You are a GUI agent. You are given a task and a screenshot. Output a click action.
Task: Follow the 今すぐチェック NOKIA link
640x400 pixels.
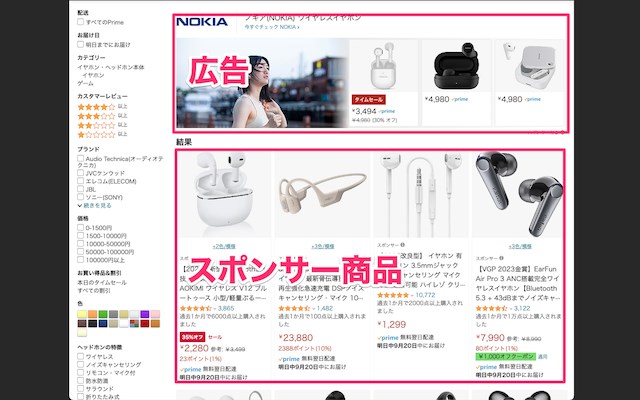(272, 27)
